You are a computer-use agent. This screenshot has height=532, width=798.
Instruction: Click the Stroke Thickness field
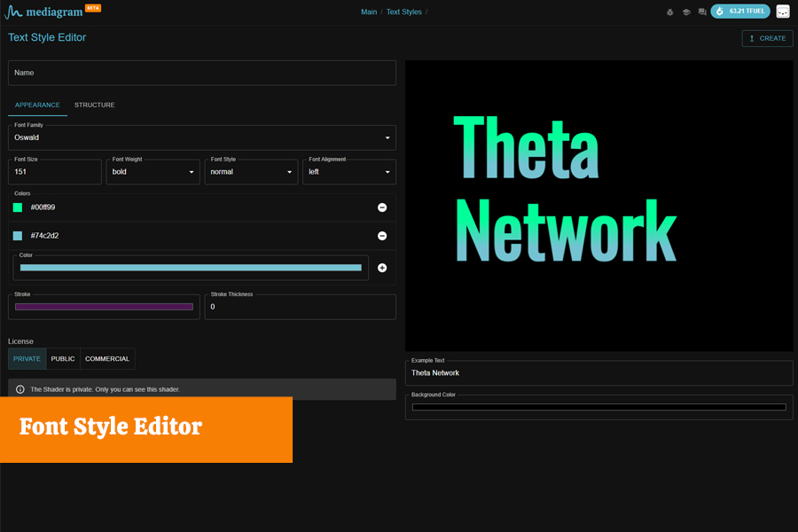[x=301, y=307]
